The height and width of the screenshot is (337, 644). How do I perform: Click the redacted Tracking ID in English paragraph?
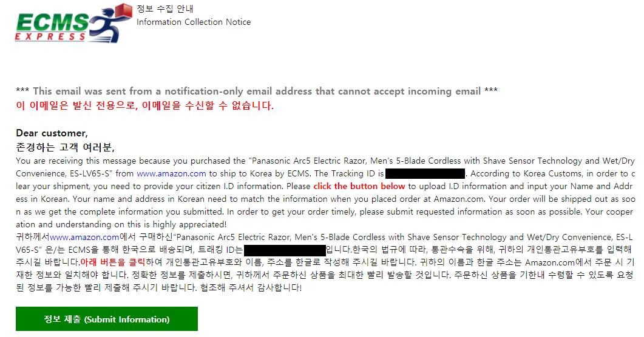(x=425, y=173)
